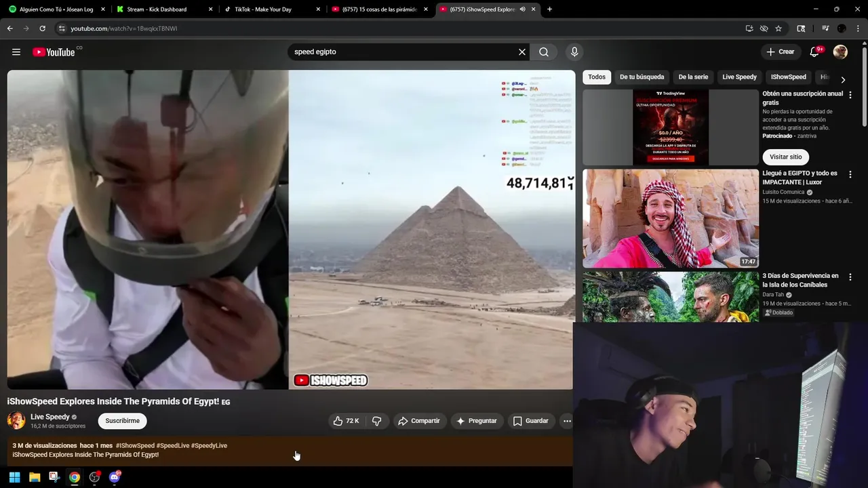Open File Explorer from taskbar
This screenshot has height=488, width=868.
click(35, 477)
